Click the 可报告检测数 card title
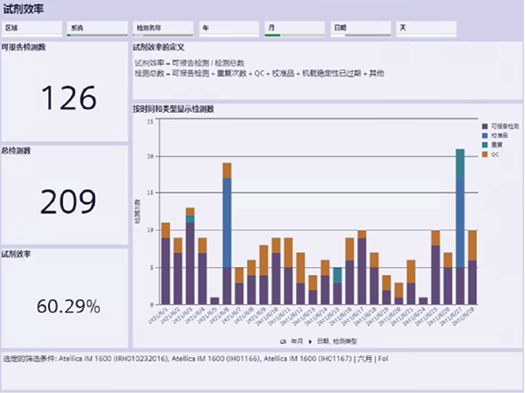 tap(24, 47)
